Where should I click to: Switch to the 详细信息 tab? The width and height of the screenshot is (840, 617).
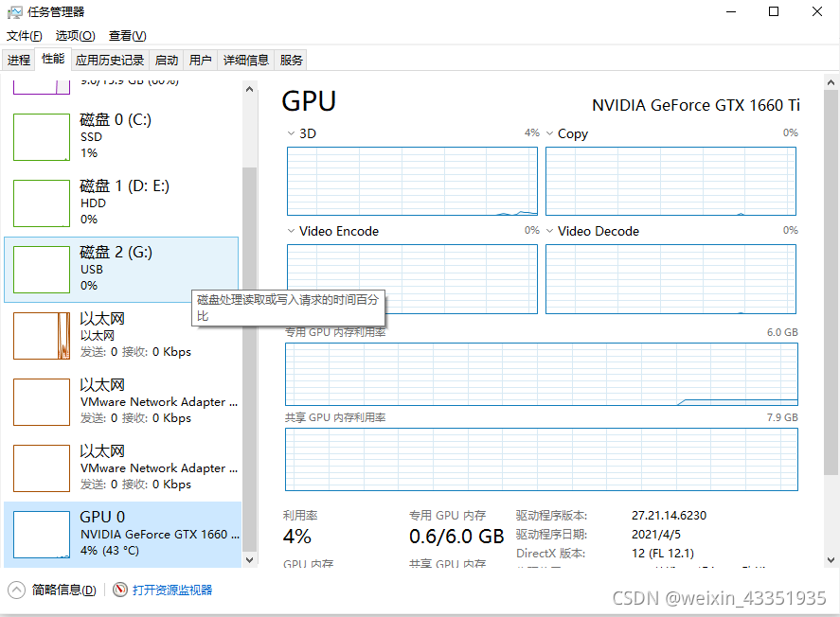246,60
